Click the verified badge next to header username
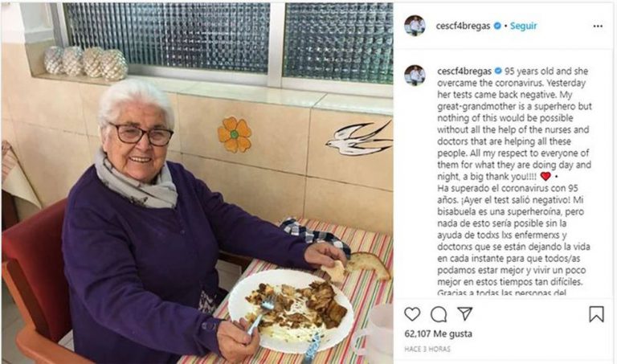Screen dimensions: 617x364 point(497,26)
